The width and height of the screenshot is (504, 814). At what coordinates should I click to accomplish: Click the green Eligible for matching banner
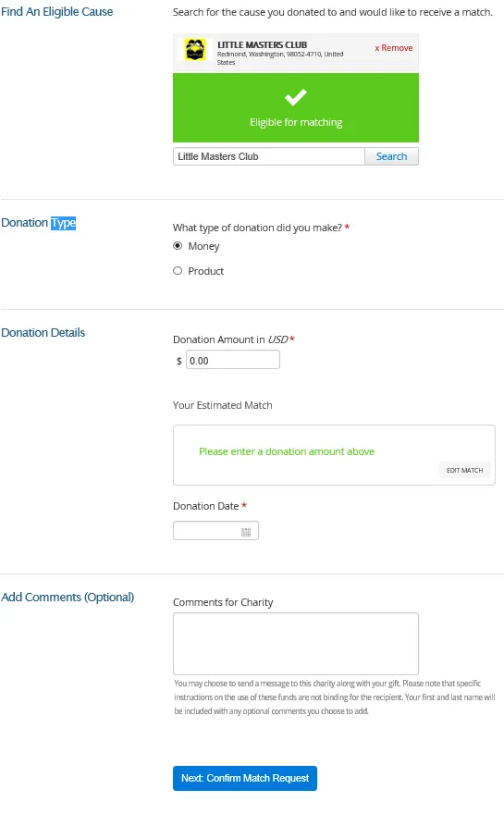click(296, 107)
